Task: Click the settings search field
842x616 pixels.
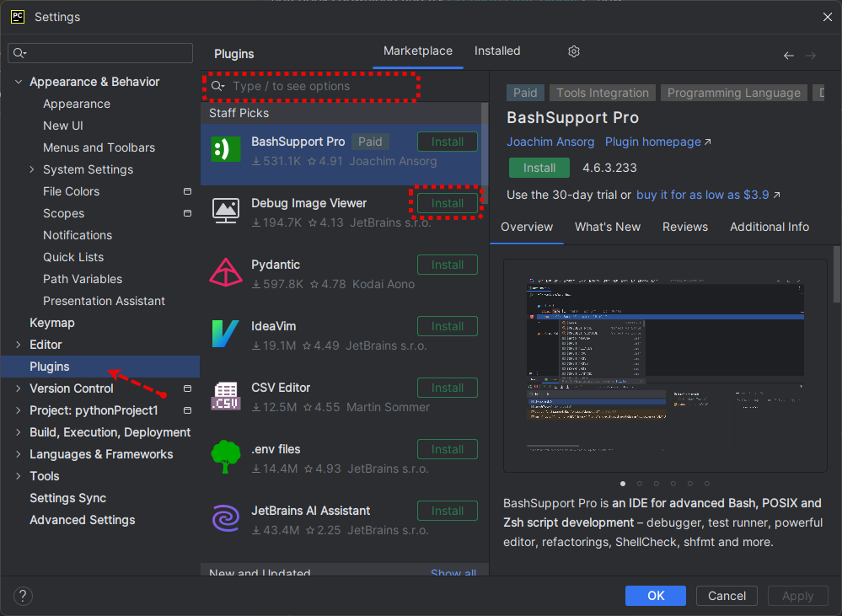Action: 100,52
